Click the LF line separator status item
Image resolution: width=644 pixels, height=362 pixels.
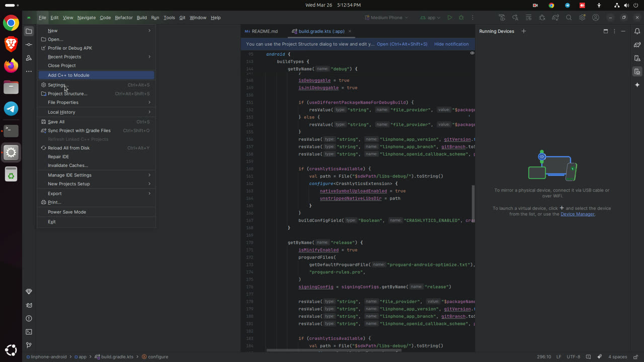(x=558, y=356)
